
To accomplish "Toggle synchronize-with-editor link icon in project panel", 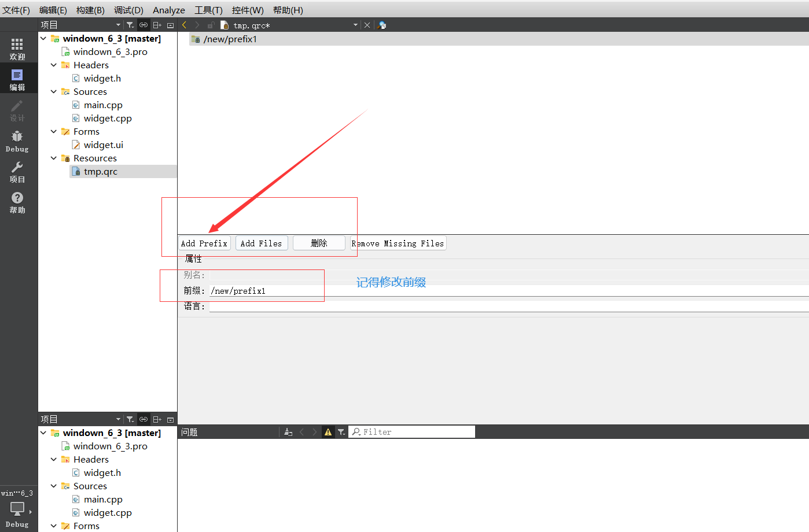I will point(143,24).
